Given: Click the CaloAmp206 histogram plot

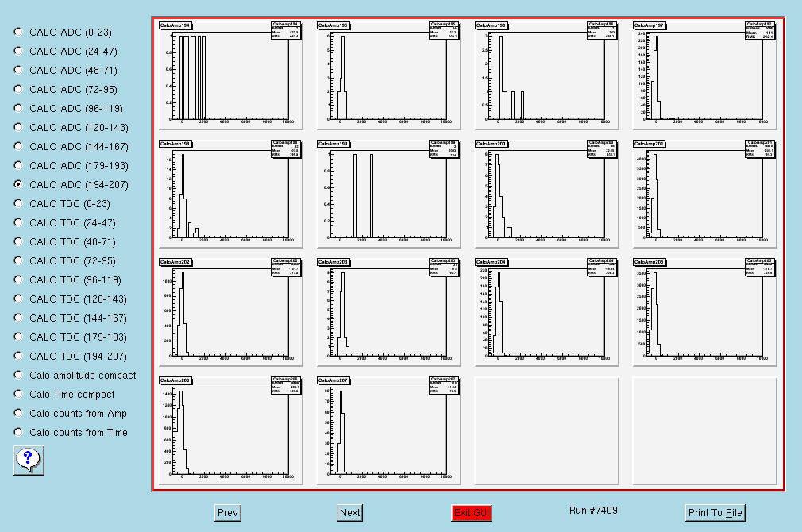Looking at the screenshot, I should coord(231,430).
